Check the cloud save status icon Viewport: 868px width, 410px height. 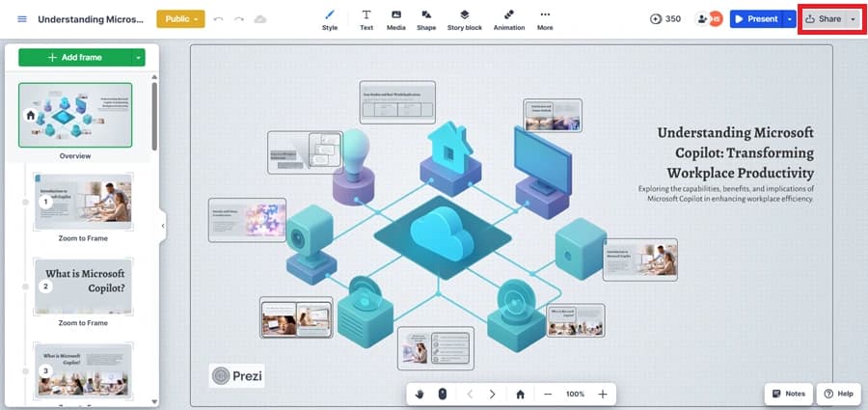(260, 19)
